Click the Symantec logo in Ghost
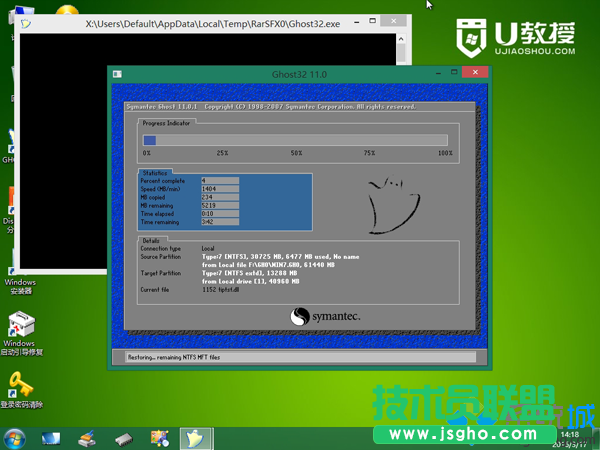This screenshot has height=450, width=600. click(x=325, y=316)
